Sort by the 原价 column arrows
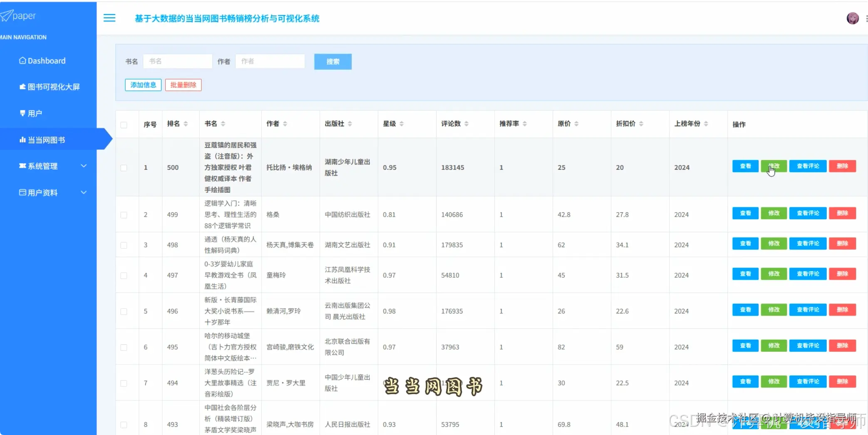This screenshot has height=435, width=868. pos(576,124)
